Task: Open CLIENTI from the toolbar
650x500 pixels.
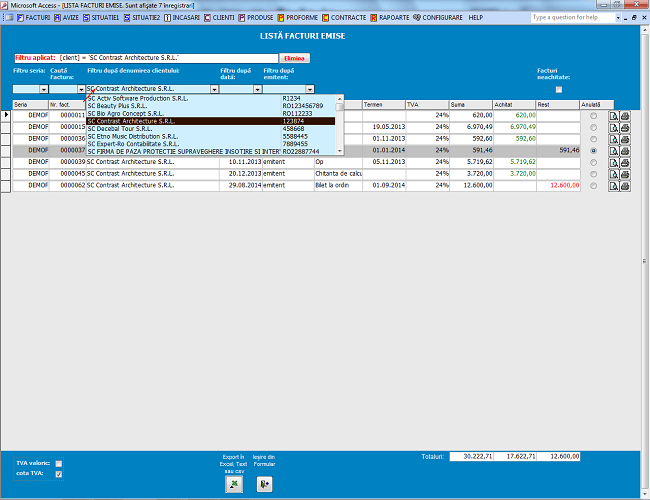Action: [219, 17]
